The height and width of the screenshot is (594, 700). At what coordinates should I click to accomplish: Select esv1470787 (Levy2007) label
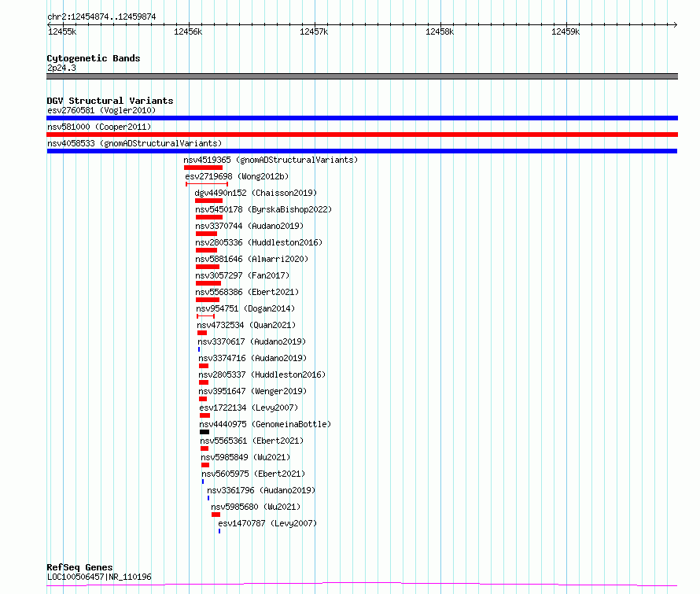click(x=267, y=523)
